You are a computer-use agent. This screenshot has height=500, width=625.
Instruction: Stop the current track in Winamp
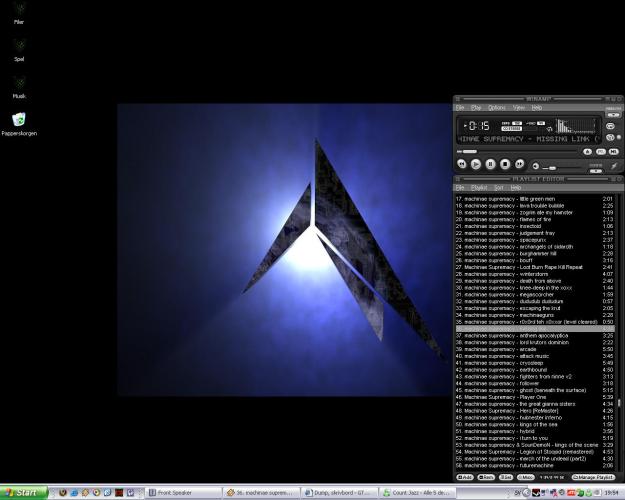coord(505,163)
